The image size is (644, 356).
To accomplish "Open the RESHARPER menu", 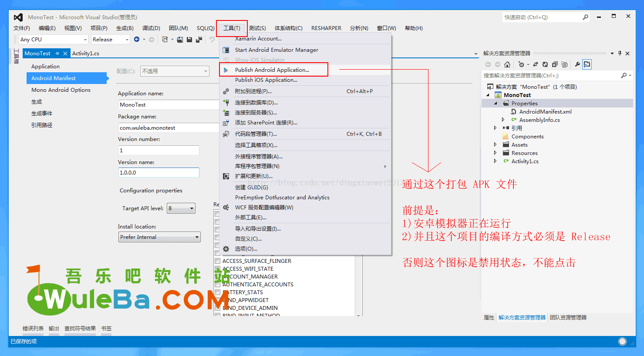I will pyautogui.click(x=326, y=28).
